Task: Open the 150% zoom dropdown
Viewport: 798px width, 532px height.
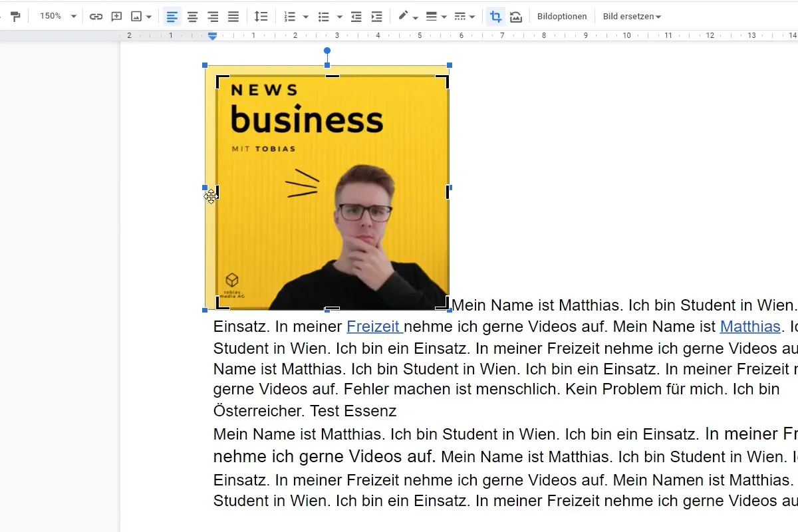Action: pyautogui.click(x=58, y=17)
